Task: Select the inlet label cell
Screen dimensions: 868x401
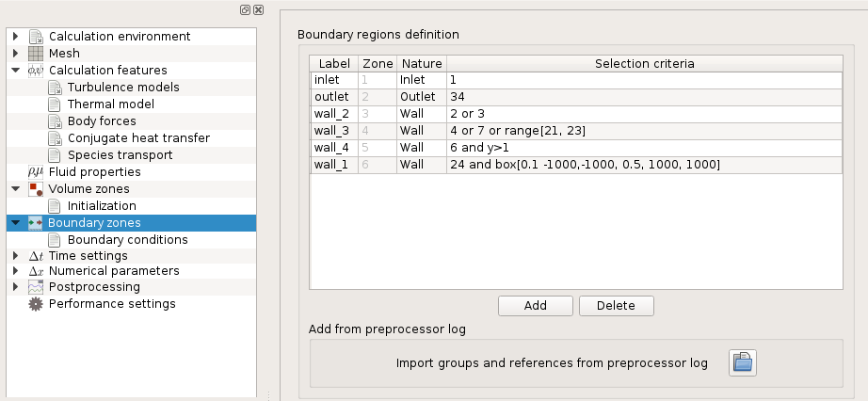Action: (334, 80)
